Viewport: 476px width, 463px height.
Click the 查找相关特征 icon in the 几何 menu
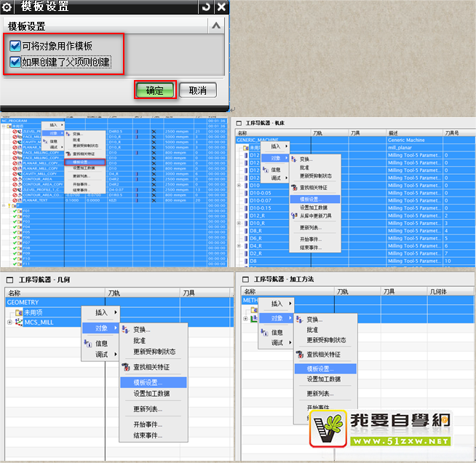[x=124, y=366]
